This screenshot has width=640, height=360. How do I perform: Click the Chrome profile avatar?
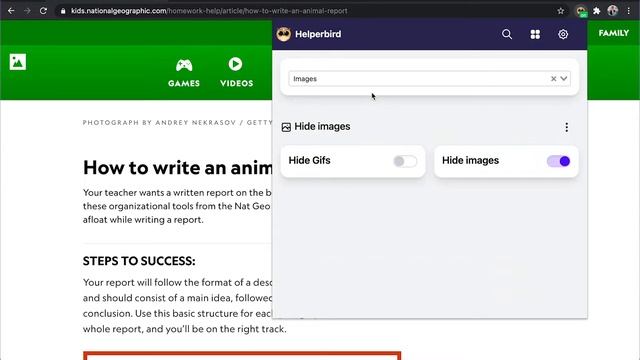613,11
